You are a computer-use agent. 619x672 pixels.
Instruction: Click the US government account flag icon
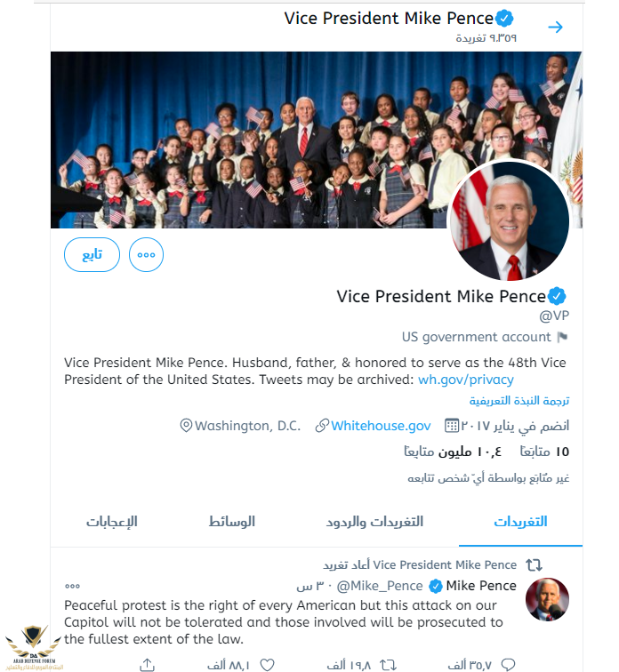(x=562, y=337)
